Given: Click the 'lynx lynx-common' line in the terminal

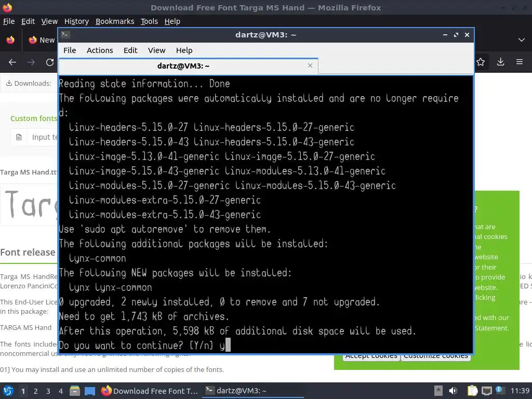Looking at the screenshot, I should pos(110,287).
